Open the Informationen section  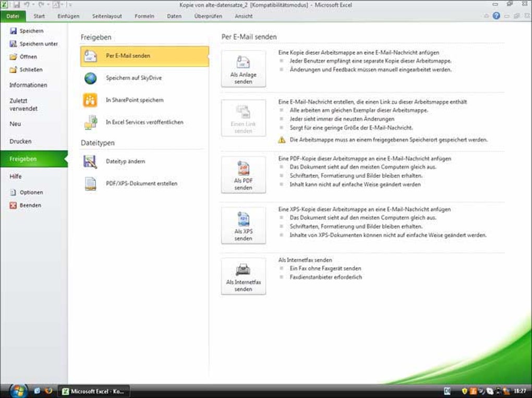(x=28, y=85)
